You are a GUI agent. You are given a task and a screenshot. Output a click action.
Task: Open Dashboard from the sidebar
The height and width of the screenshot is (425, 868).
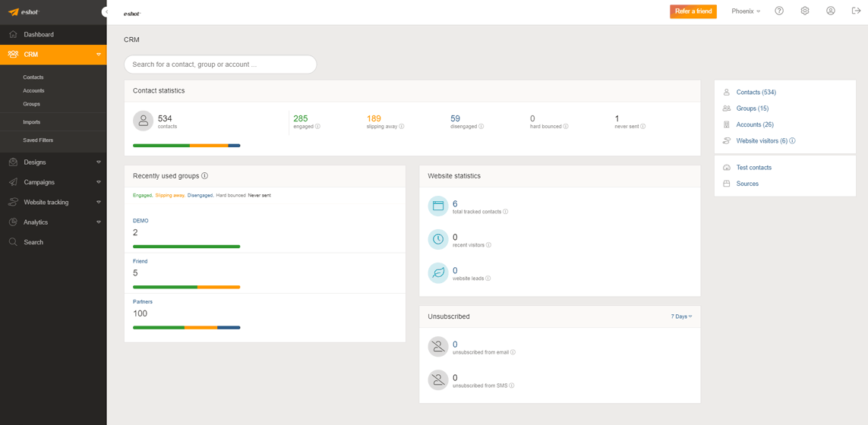[x=39, y=35]
